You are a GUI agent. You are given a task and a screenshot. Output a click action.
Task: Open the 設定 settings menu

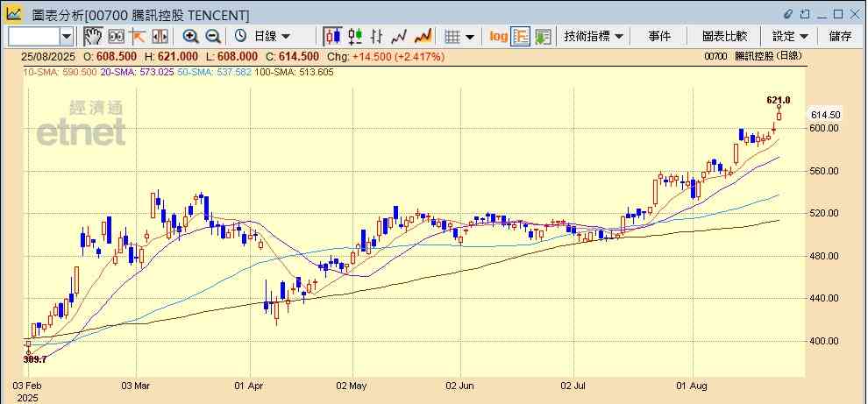(x=790, y=37)
